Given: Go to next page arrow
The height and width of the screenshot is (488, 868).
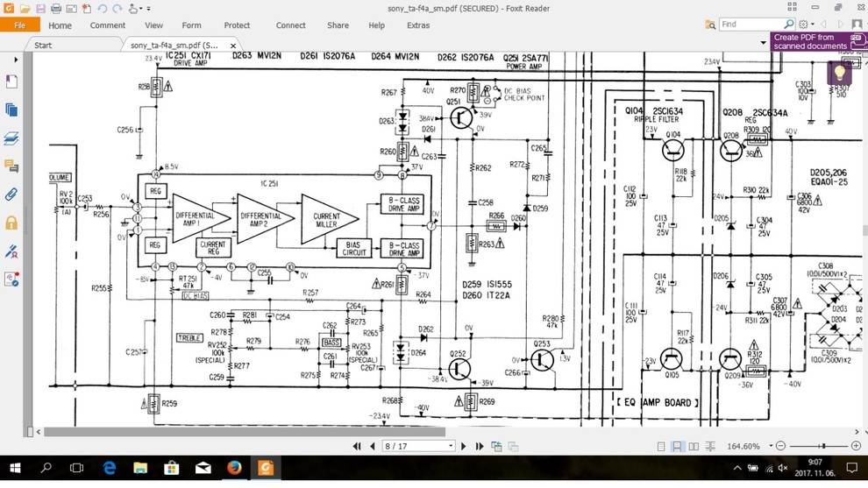Looking at the screenshot, I should pos(464,446).
